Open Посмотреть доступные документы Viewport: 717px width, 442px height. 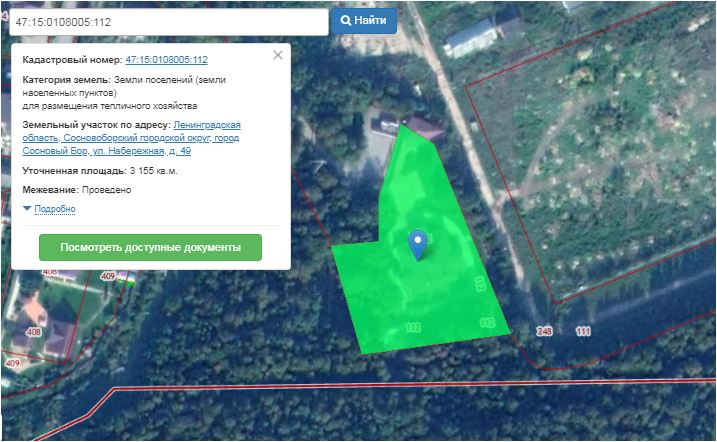click(x=150, y=247)
